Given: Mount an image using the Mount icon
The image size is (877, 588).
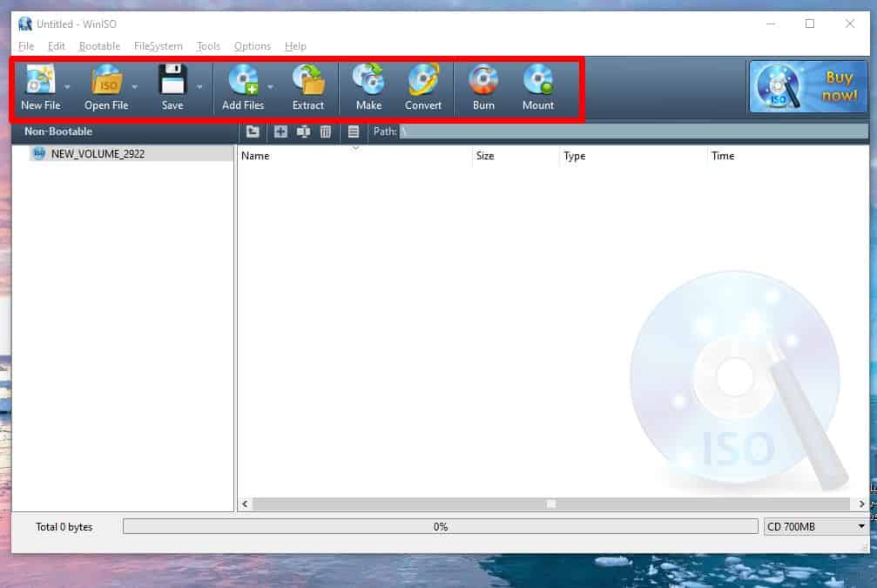Looking at the screenshot, I should (x=537, y=81).
